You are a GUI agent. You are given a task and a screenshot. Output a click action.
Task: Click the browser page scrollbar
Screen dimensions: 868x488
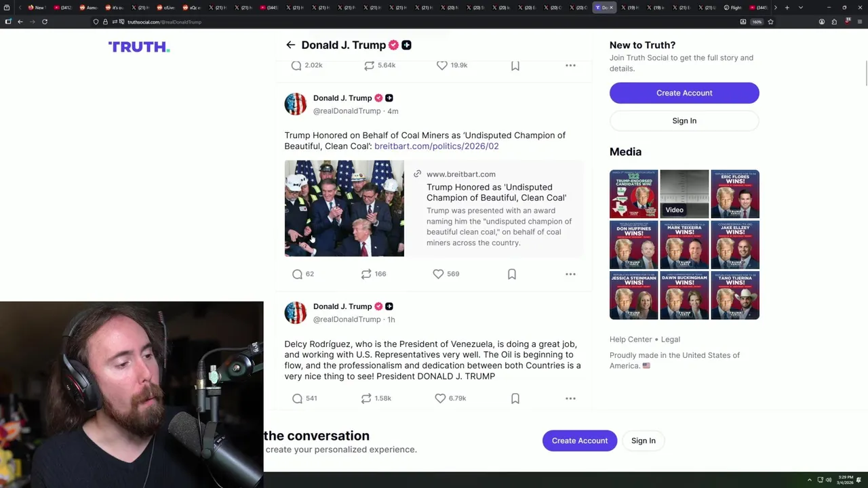tap(865, 75)
